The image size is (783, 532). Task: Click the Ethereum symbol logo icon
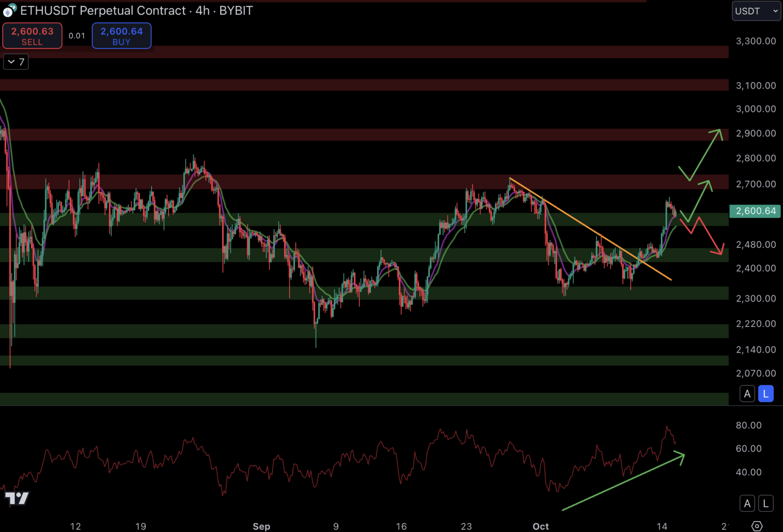(x=9, y=10)
